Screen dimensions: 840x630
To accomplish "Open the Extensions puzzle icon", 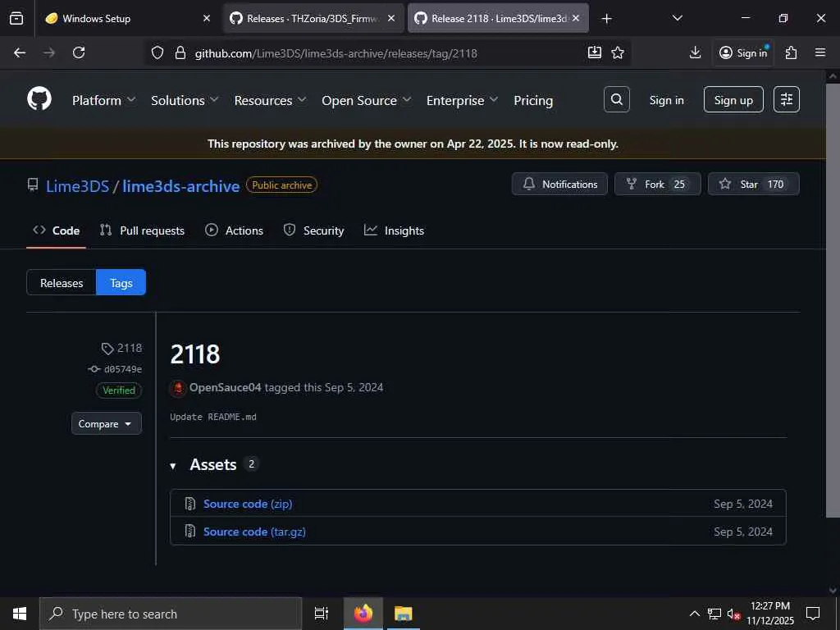I will click(792, 52).
